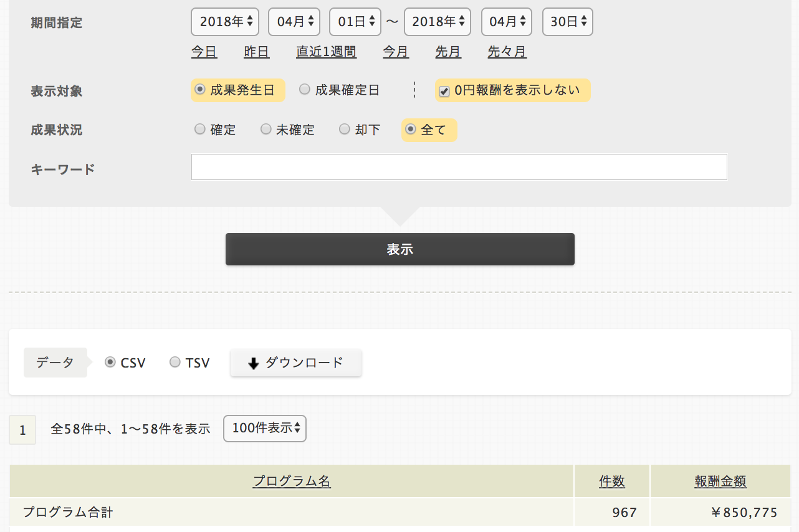Image resolution: width=799 pixels, height=532 pixels.
Task: Click the 今日 shortcut link
Action: tap(204, 52)
